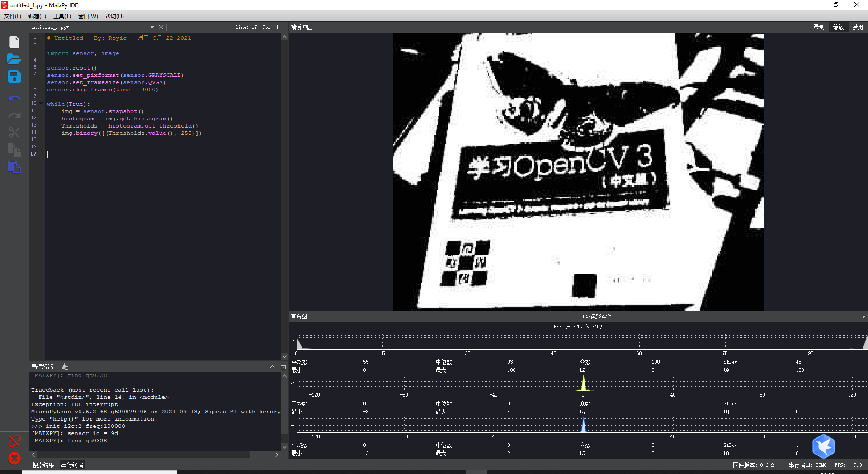Click the Res (w:320, h:240) label
The width and height of the screenshot is (868, 474).
[x=578, y=327]
